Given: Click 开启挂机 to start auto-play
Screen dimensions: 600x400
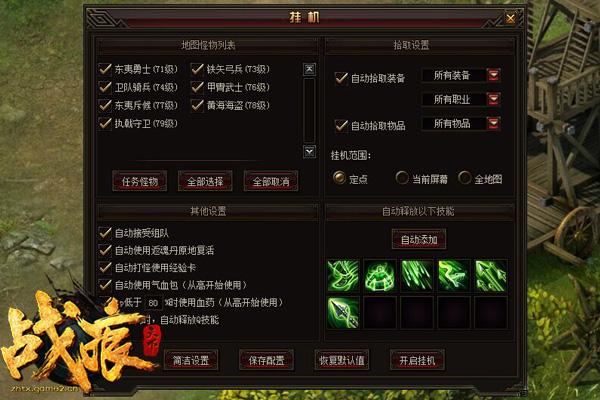Looking at the screenshot, I should [x=417, y=360].
